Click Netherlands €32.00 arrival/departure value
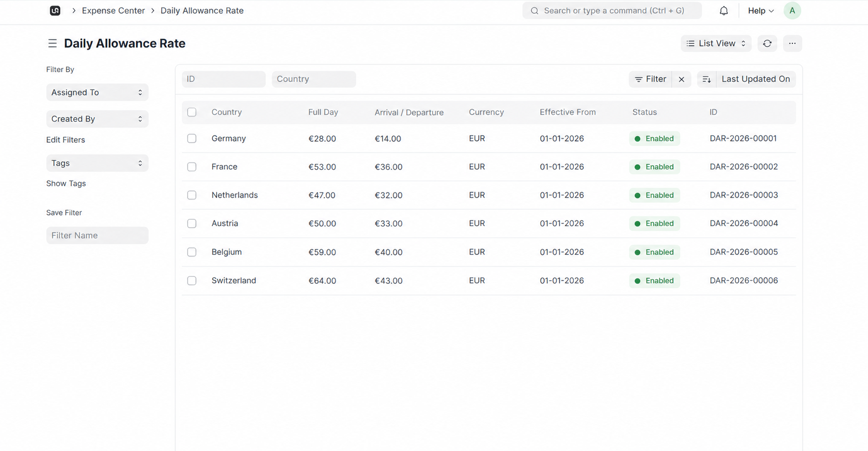Image resolution: width=868 pixels, height=451 pixels. pyautogui.click(x=389, y=195)
